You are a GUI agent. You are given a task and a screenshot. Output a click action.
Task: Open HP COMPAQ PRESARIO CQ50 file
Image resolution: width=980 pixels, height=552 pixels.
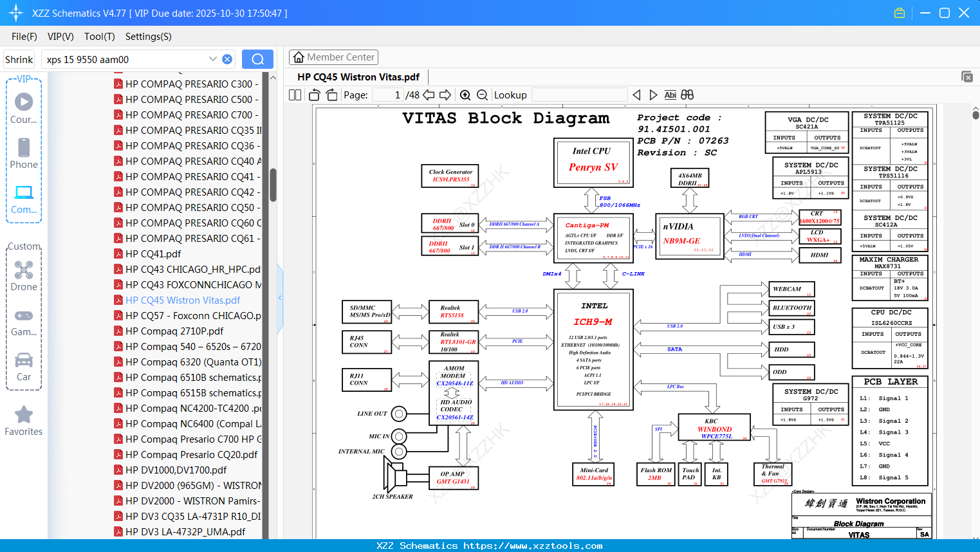coord(187,208)
